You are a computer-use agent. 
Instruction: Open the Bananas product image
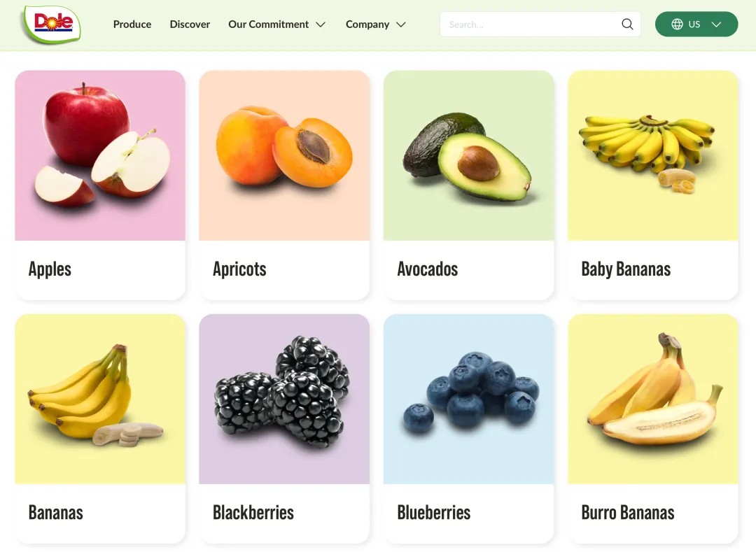100,399
